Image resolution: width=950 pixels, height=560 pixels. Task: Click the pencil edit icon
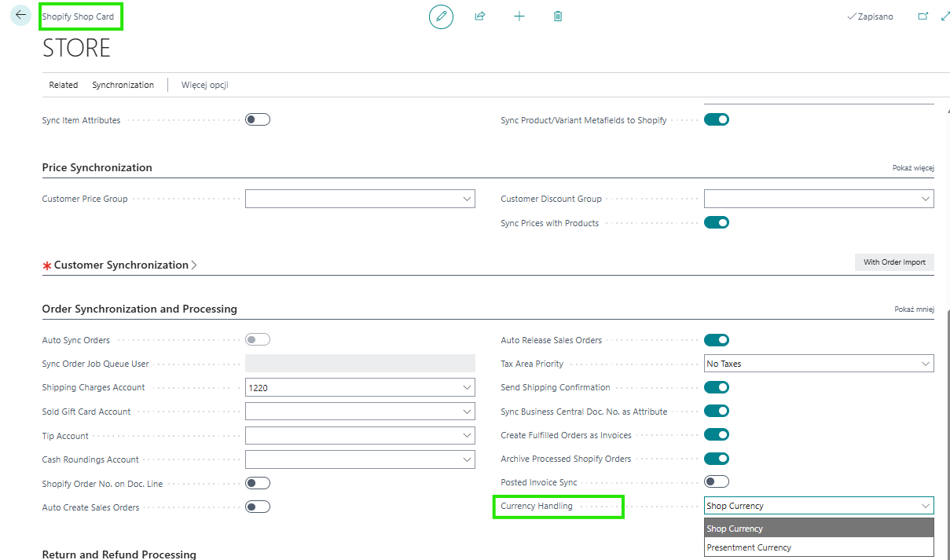(441, 16)
